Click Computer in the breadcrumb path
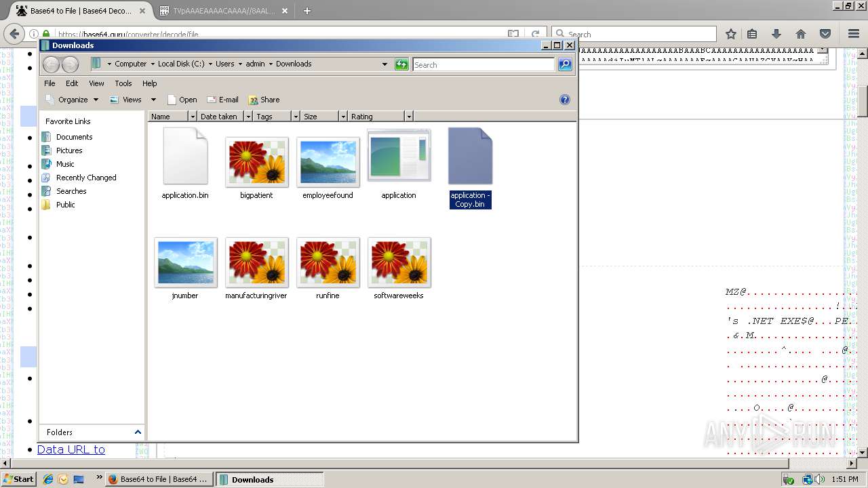This screenshot has width=868, height=488. click(130, 64)
